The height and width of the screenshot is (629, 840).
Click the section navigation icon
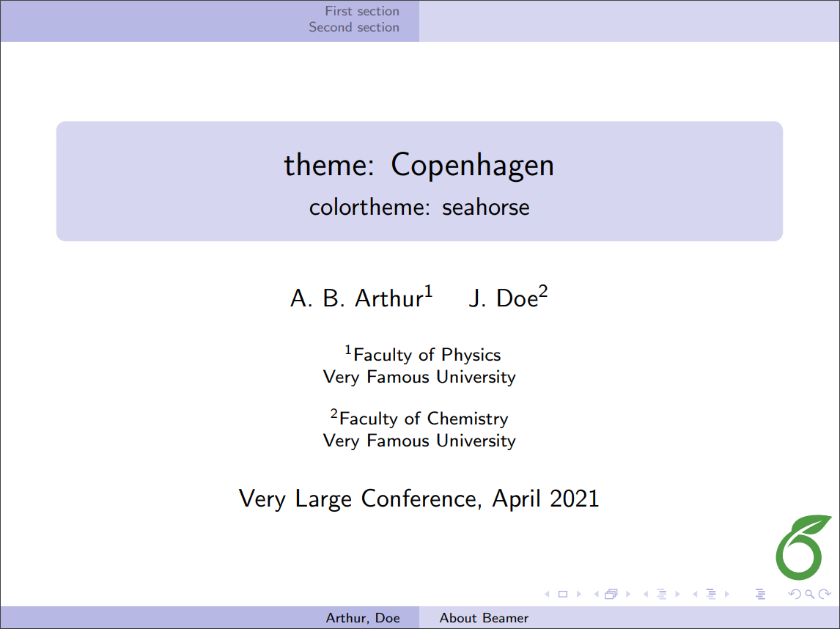(662, 594)
